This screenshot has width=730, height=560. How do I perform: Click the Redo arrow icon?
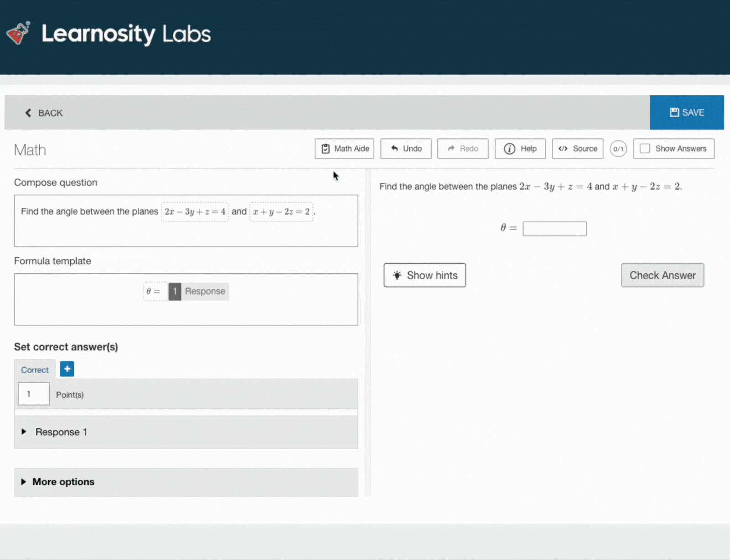[x=451, y=149]
